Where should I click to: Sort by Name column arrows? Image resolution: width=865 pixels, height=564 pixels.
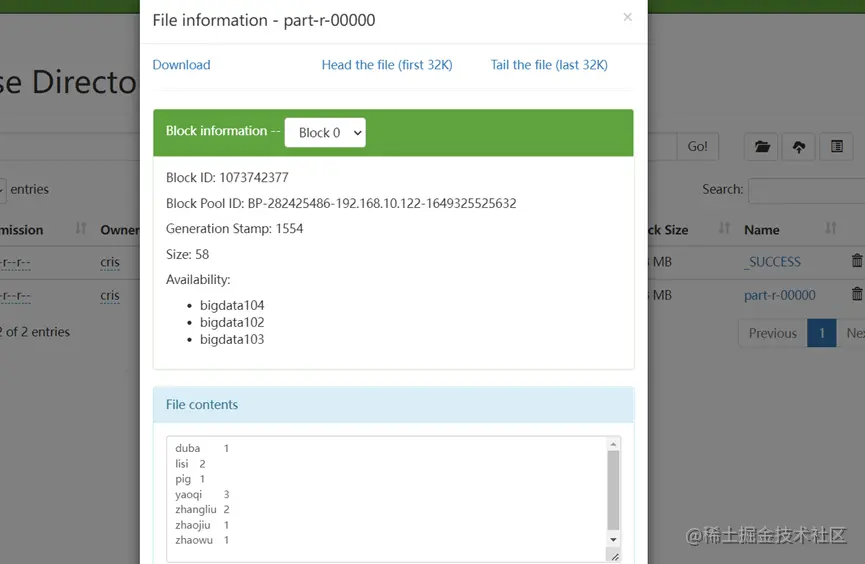pos(830,228)
